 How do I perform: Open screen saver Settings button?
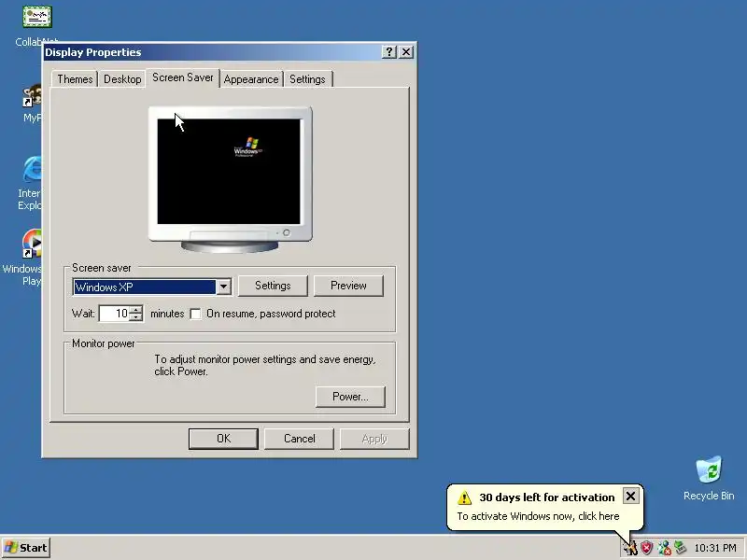coord(273,286)
